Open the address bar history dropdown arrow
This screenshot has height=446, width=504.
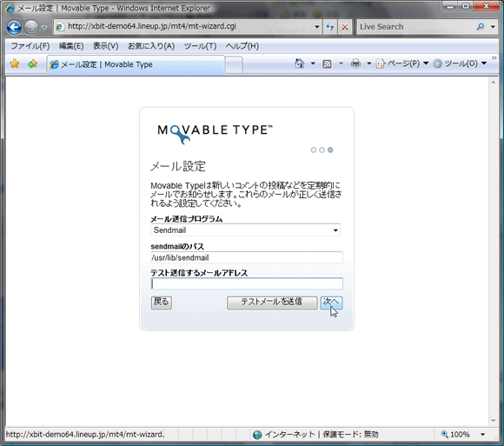tap(317, 27)
